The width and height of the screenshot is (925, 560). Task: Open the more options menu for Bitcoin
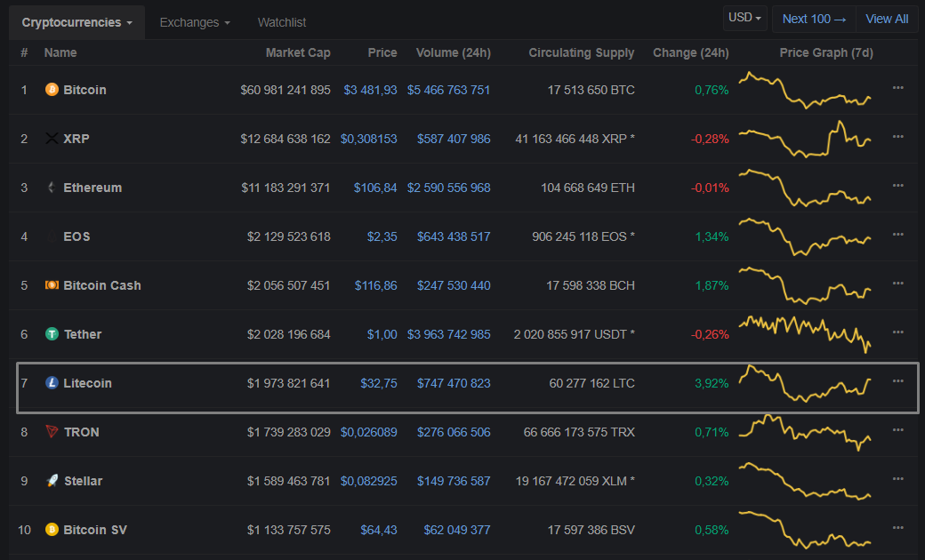tap(897, 88)
